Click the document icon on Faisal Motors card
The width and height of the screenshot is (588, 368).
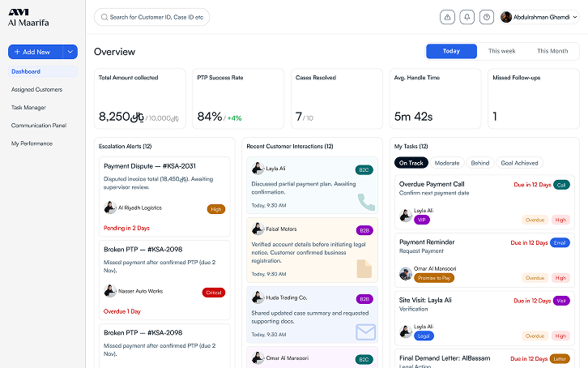364,267
